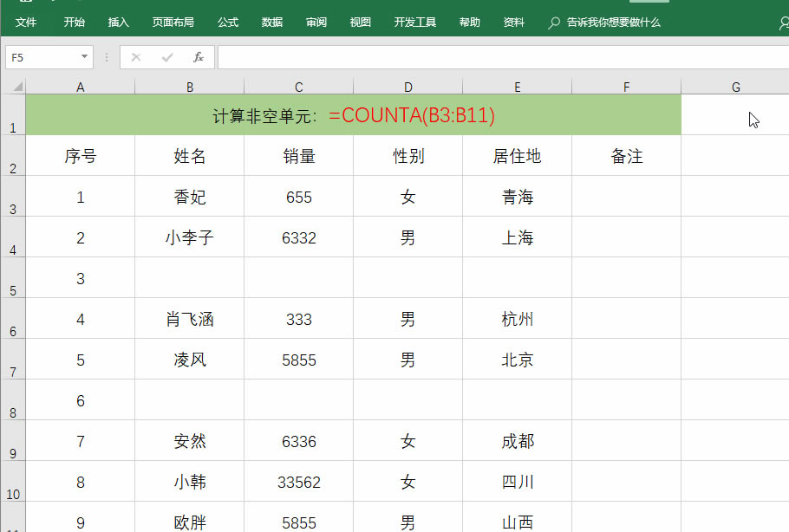Select the green COUNTA formula title cell
The height and width of the screenshot is (532, 789).
(x=353, y=115)
